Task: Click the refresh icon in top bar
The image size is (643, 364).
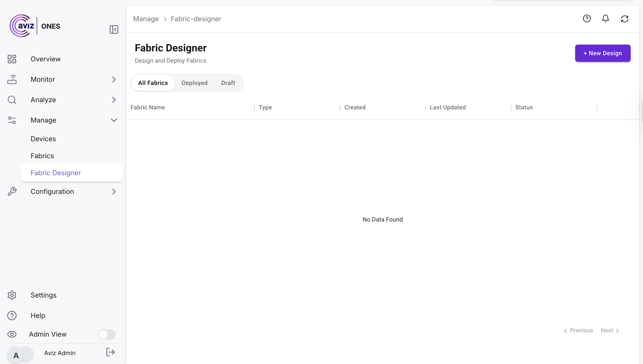Action: [625, 19]
